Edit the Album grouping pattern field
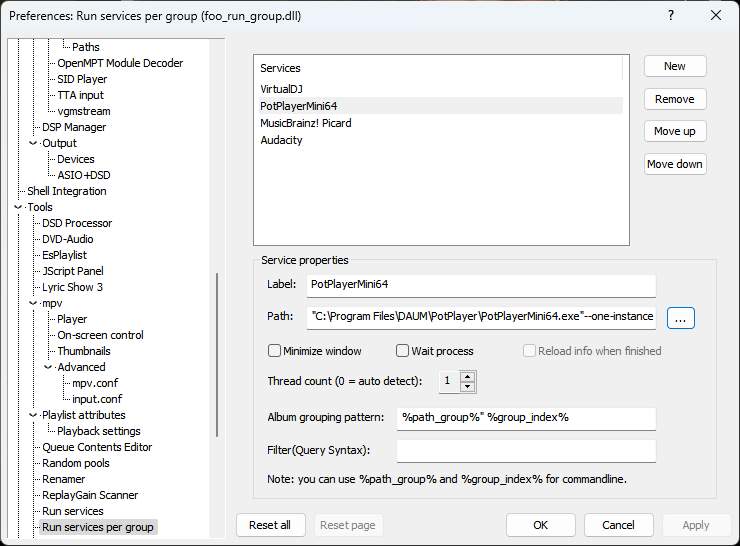The height and width of the screenshot is (546, 740). 526,418
